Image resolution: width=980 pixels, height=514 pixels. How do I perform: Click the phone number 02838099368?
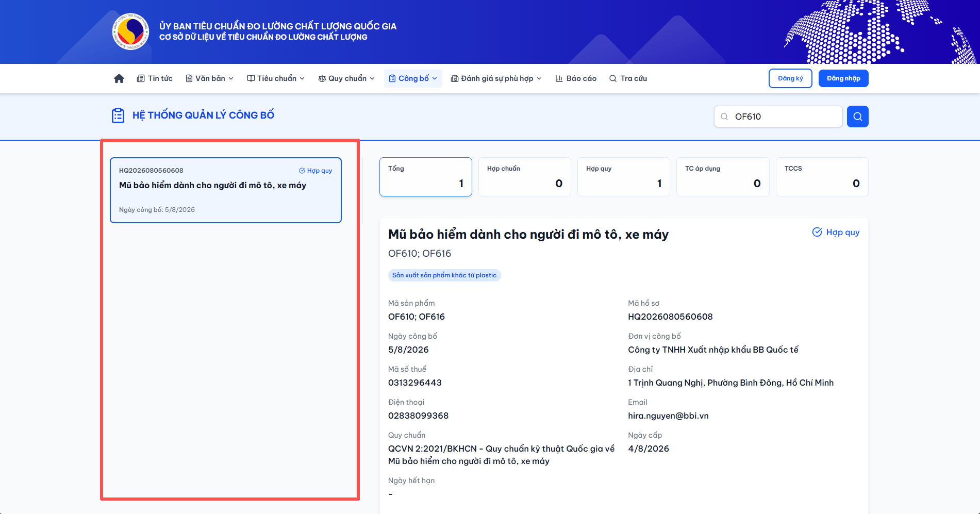click(x=418, y=416)
